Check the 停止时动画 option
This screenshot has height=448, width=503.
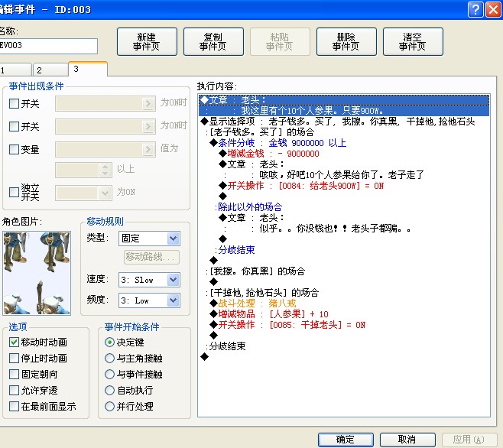pos(14,358)
